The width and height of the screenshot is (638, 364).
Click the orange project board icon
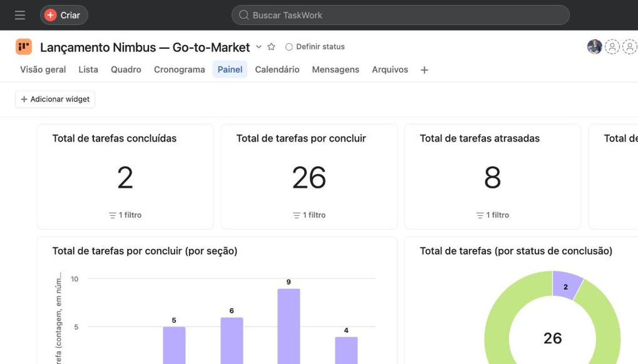(x=24, y=46)
